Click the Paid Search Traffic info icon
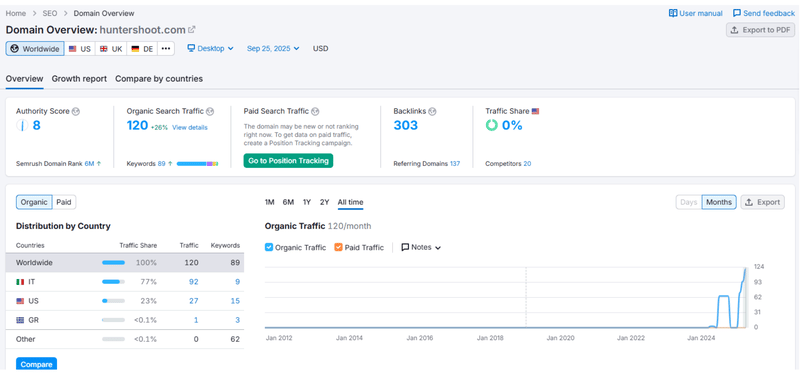The width and height of the screenshot is (800, 375). 315,111
